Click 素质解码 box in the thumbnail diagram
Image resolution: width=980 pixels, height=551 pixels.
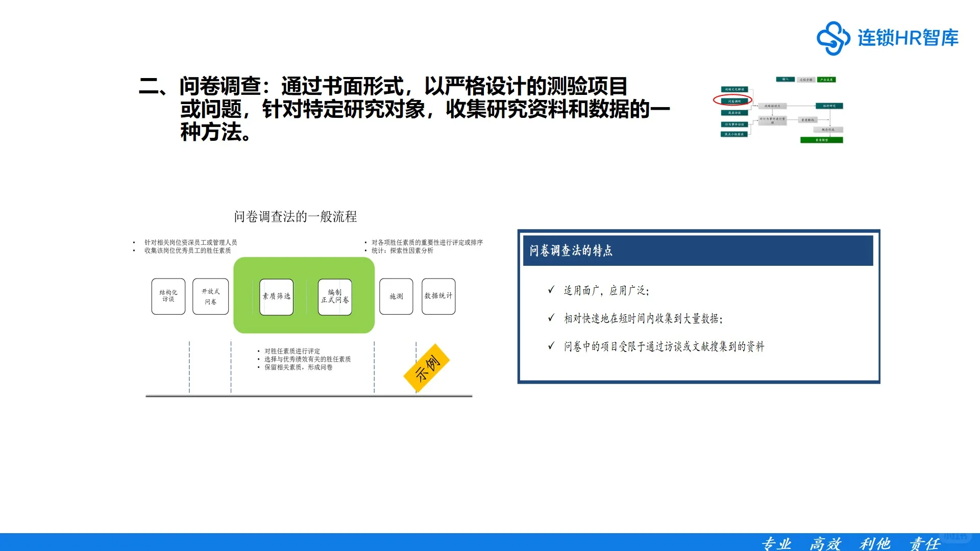click(x=807, y=120)
